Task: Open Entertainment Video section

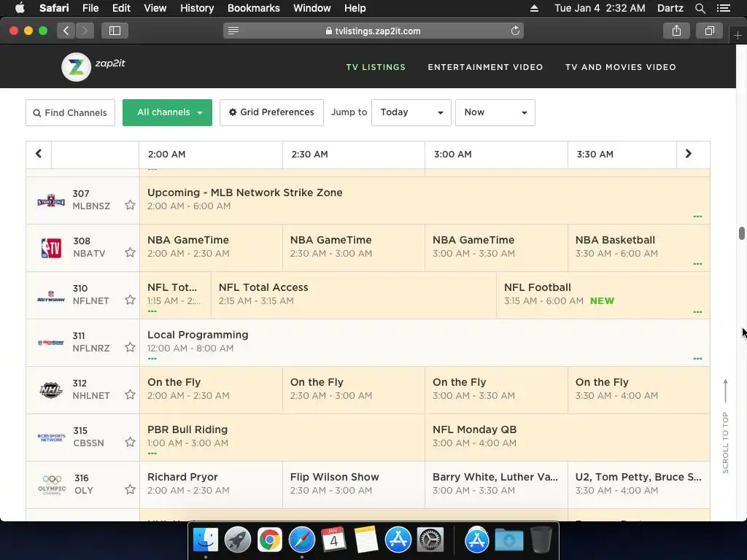Action: [x=485, y=67]
